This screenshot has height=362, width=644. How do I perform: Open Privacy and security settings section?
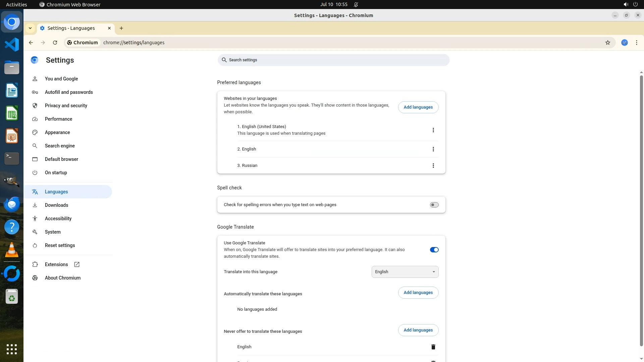66,106
